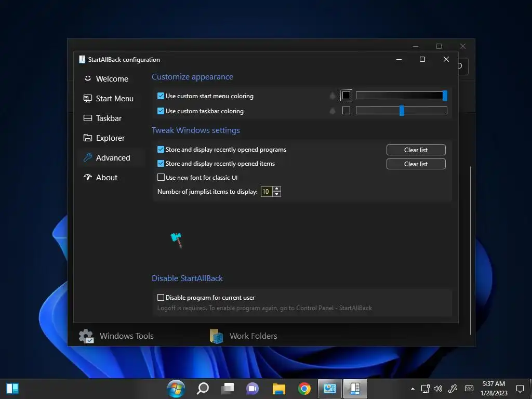Image resolution: width=532 pixels, height=399 pixels.
Task: Click the Disable StartAllBack heading
Action: (x=187, y=278)
